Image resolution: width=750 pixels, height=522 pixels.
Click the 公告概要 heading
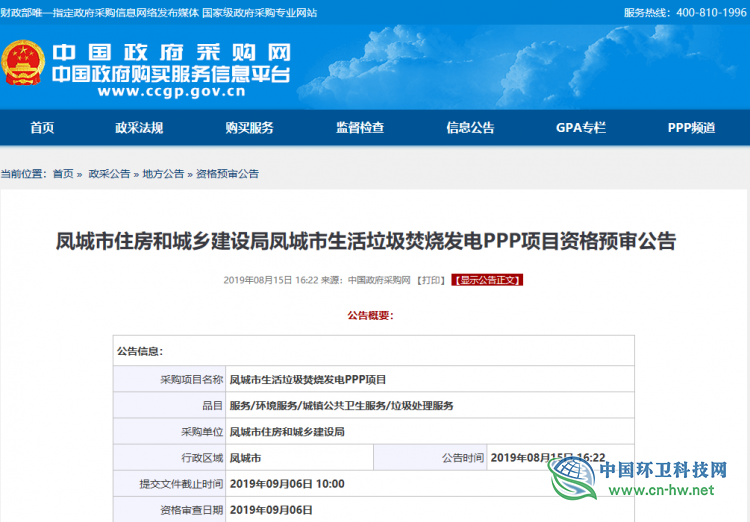(370, 315)
